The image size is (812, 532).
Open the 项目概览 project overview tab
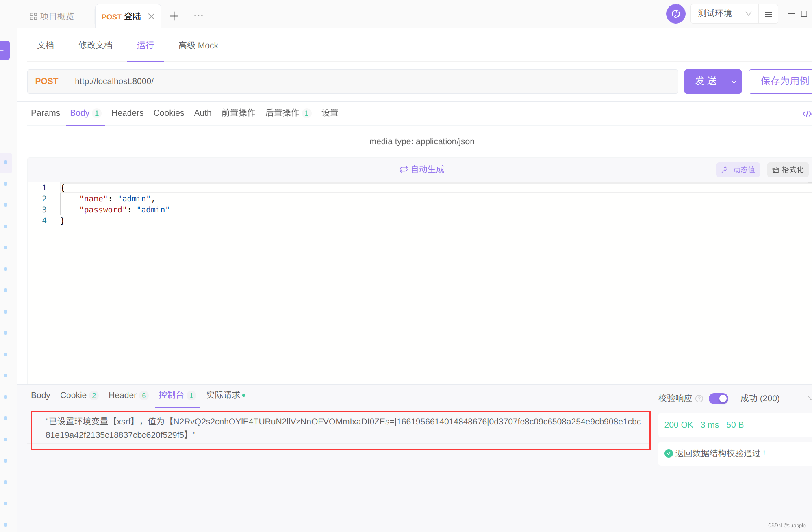52,17
